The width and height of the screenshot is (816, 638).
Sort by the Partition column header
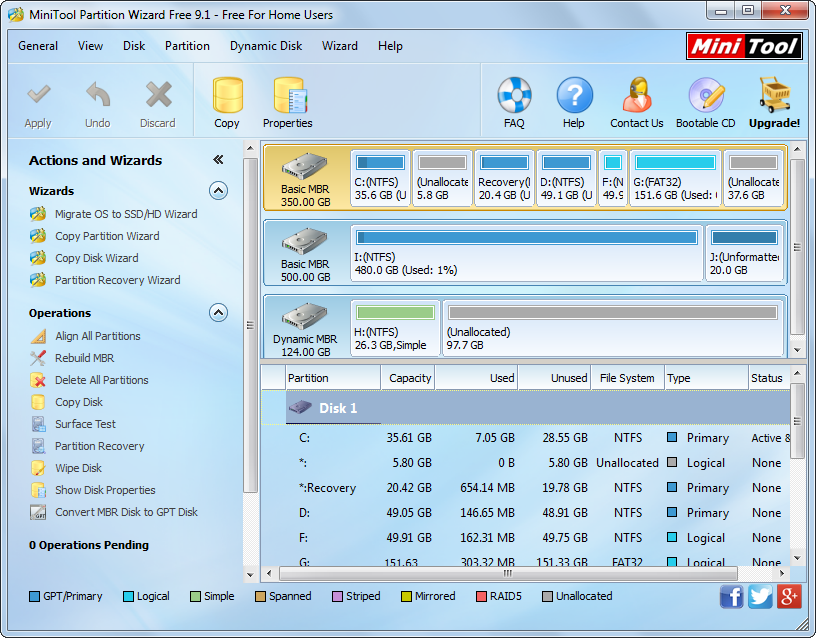334,378
